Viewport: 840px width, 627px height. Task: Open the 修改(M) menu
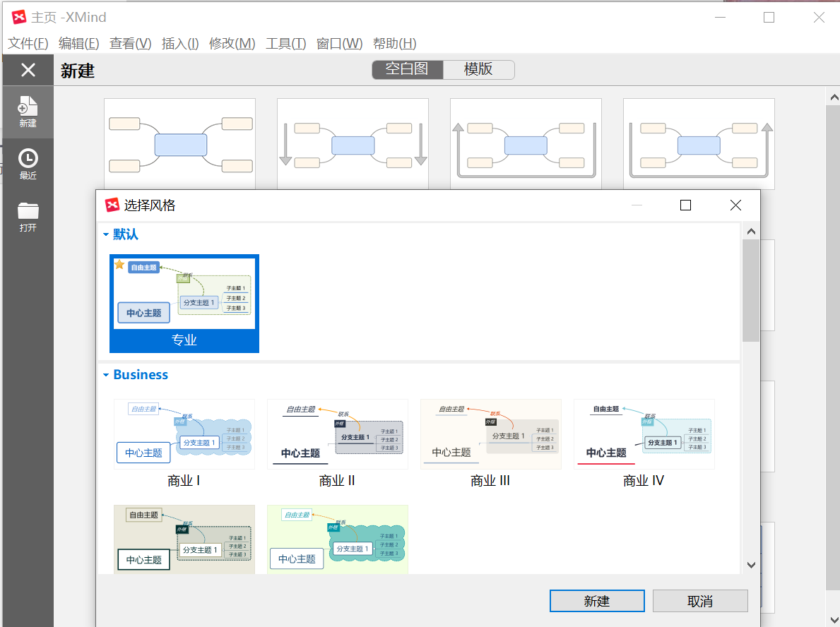232,43
